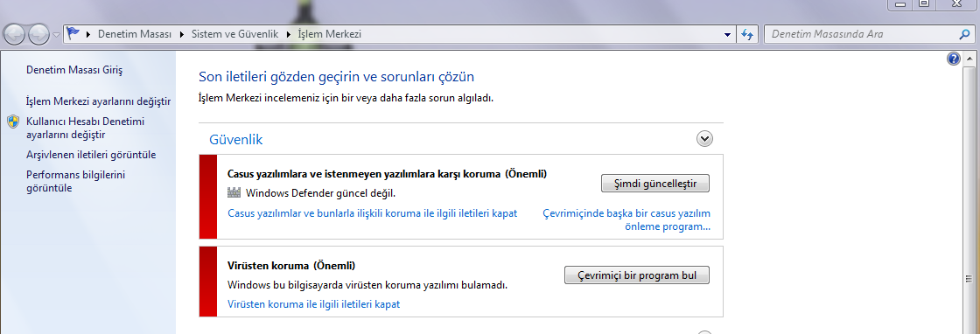
Task: Open help with the question mark icon
Action: tap(953, 59)
